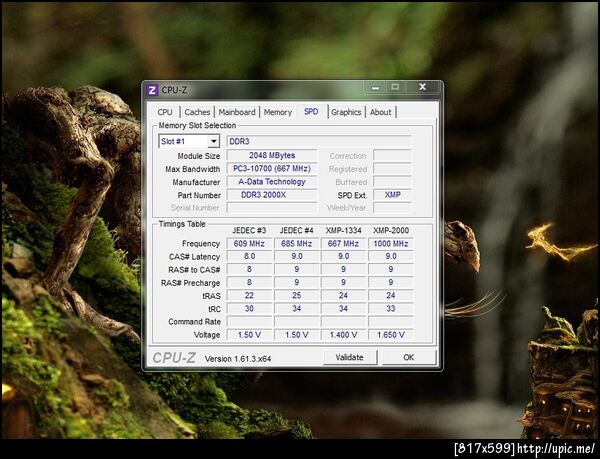
Task: Maximize the CPU-Z window
Action: click(x=395, y=88)
